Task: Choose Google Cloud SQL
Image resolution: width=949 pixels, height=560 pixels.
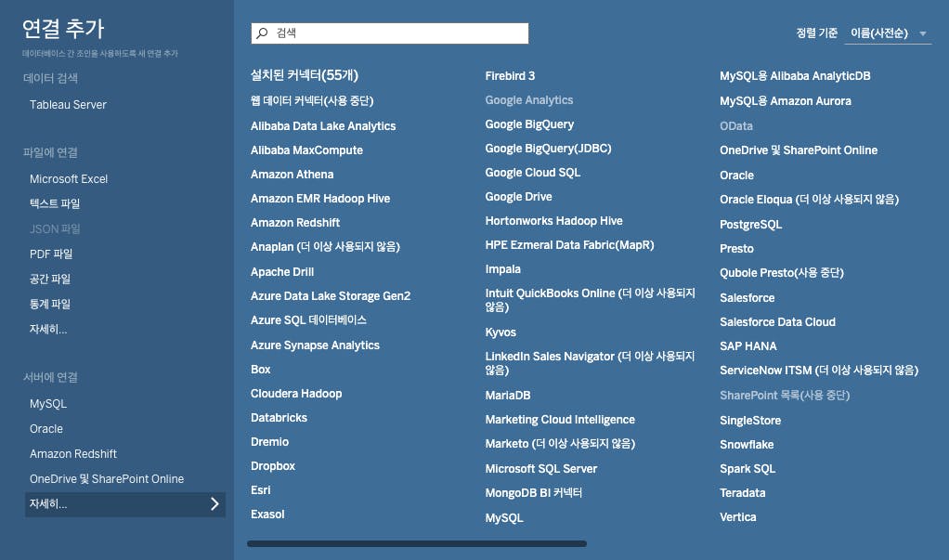Action: (x=532, y=173)
